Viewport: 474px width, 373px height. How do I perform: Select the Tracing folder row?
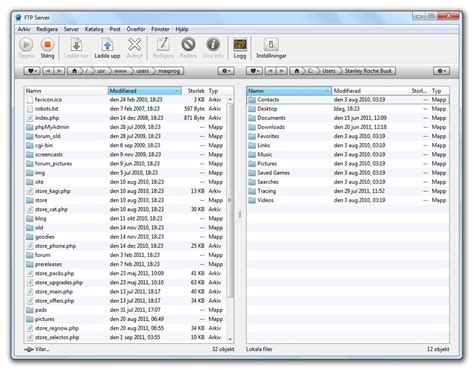coord(348,191)
